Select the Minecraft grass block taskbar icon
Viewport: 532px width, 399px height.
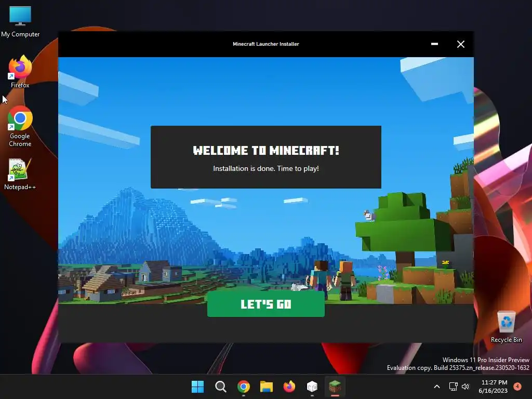335,387
